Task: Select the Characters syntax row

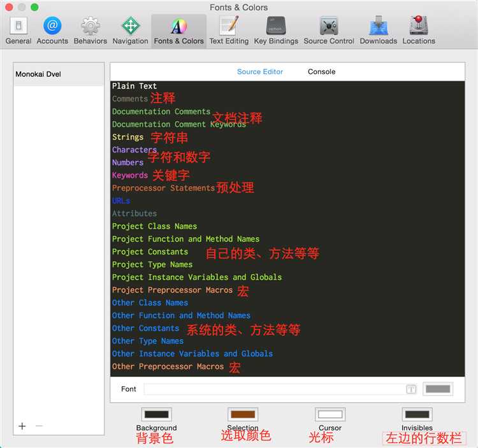Action: click(x=287, y=150)
